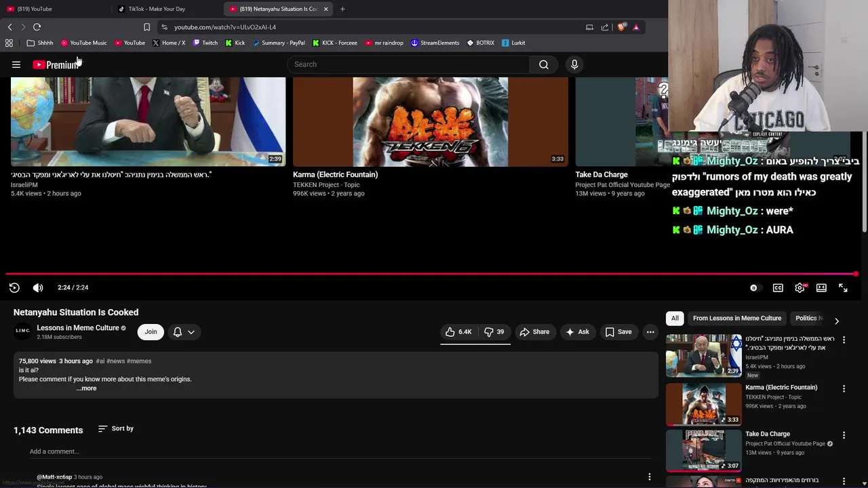
Task: Open the browser apps grid icon
Action: tap(9, 43)
